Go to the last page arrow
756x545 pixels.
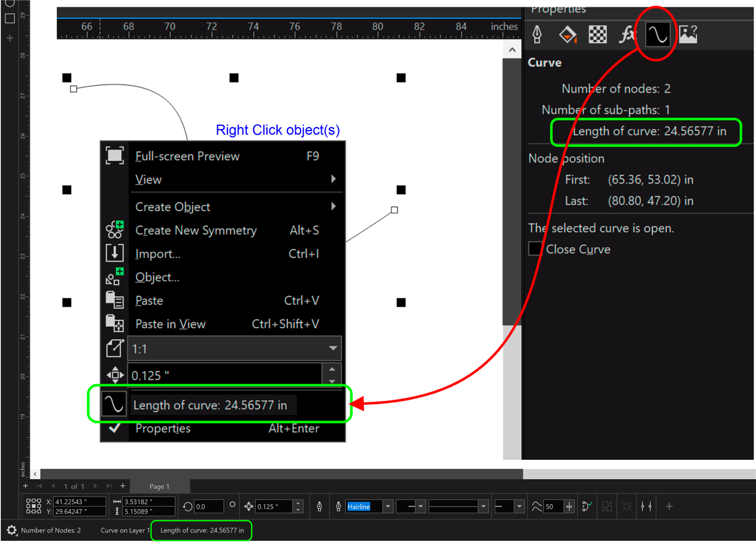[110, 486]
